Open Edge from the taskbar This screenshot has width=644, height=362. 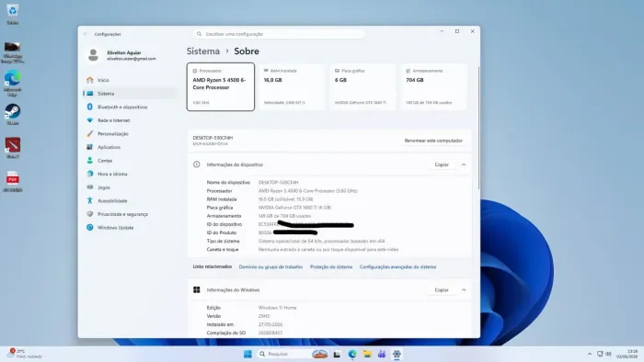352,355
